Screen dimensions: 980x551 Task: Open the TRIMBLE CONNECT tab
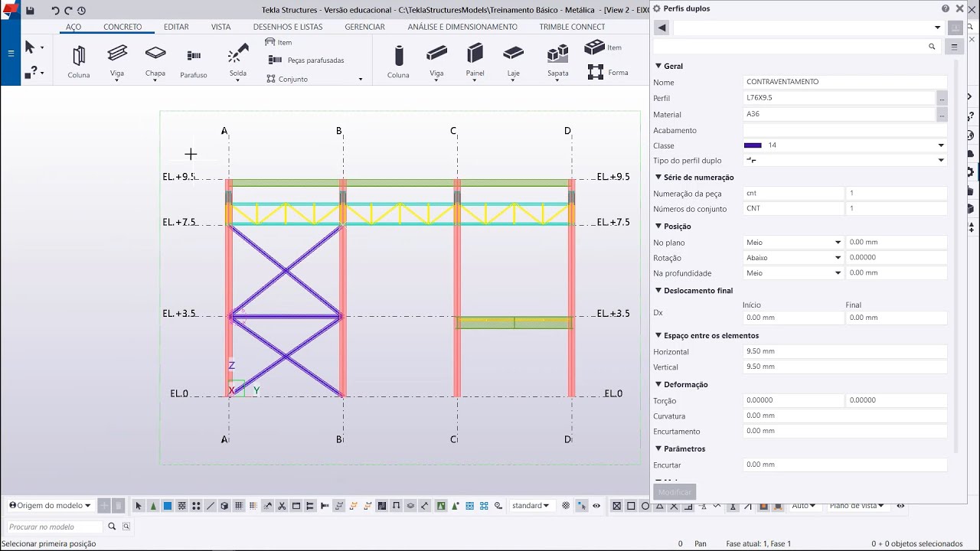coord(572,27)
